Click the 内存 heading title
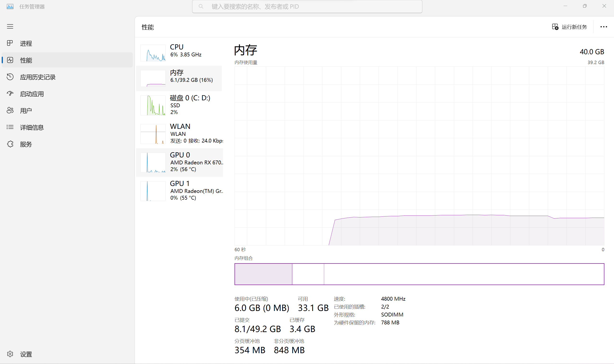Viewport: 614px width, 364px height. (246, 50)
